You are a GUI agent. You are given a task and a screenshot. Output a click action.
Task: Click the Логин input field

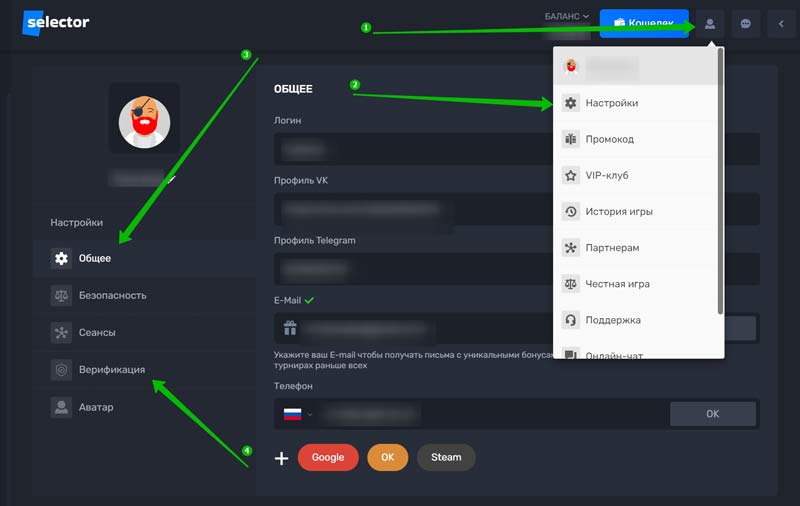point(516,149)
